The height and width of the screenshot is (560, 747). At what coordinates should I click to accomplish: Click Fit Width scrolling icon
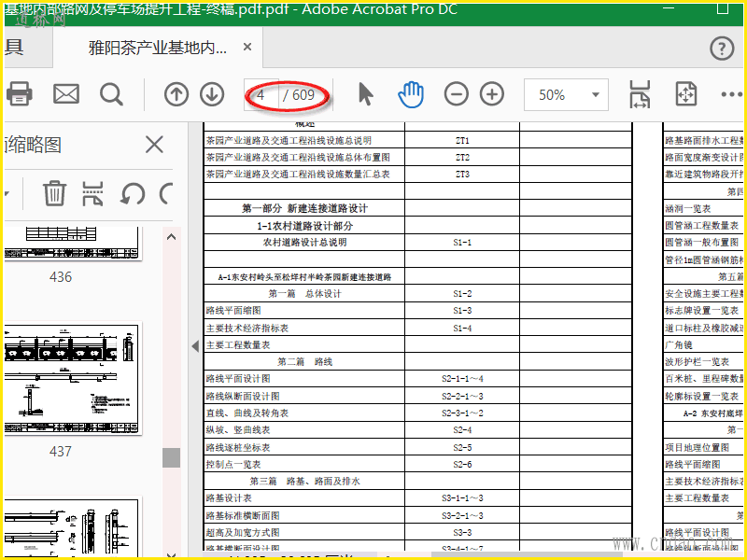pos(640,94)
